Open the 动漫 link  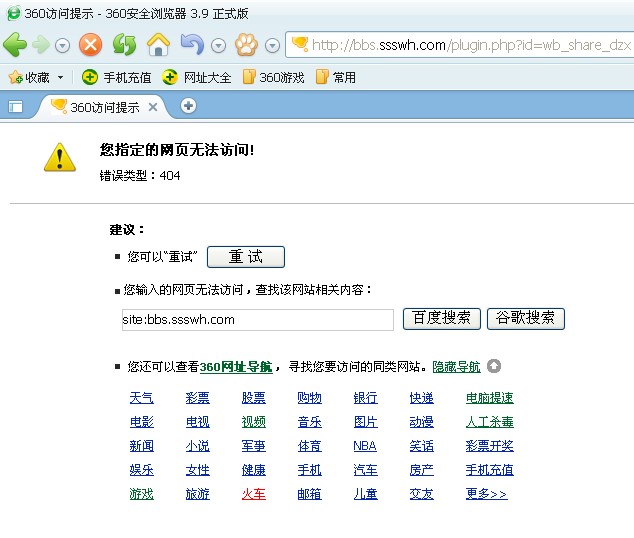point(421,422)
